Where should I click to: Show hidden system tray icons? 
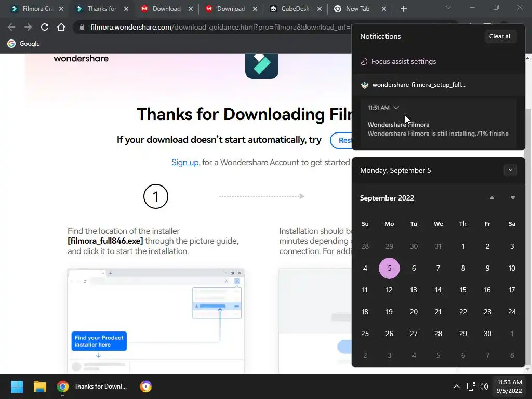(457, 387)
